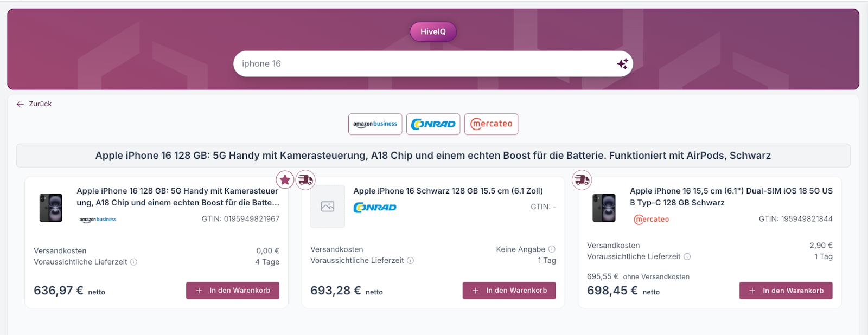This screenshot has height=335, width=868.
Task: Add the 698,45 € Mercateo iPhone to cart
Action: point(786,291)
